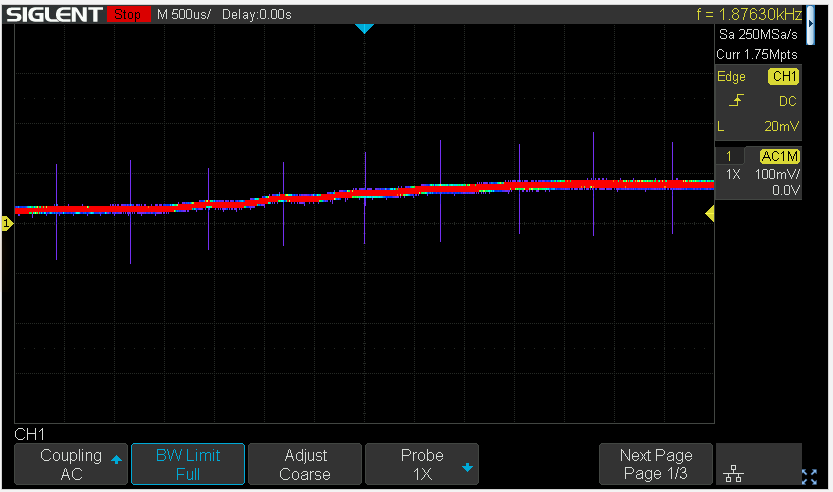Screen dimensions: 833x492
Task: Select the trigger position marker at top
Action: click(364, 29)
